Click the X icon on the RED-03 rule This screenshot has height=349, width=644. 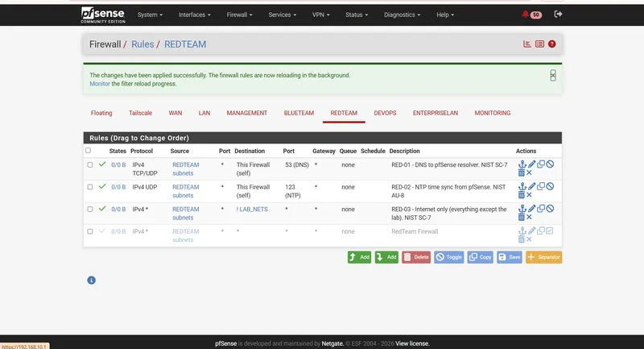(529, 217)
